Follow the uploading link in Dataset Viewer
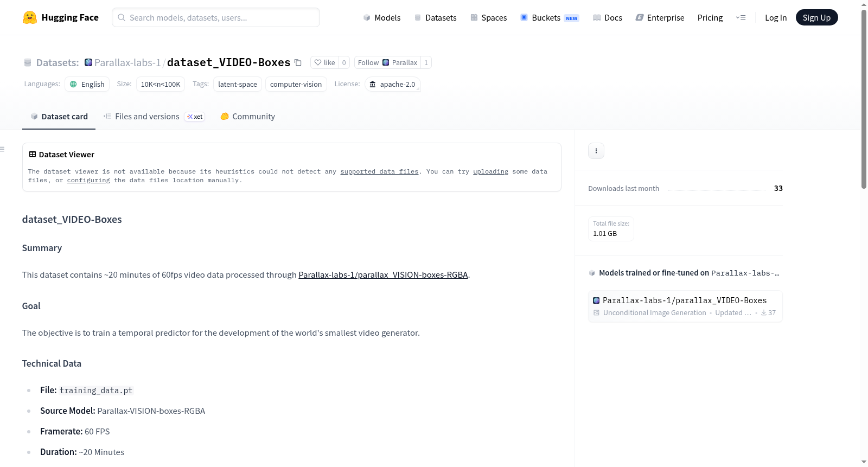This screenshot has height=467, width=868. pyautogui.click(x=490, y=171)
